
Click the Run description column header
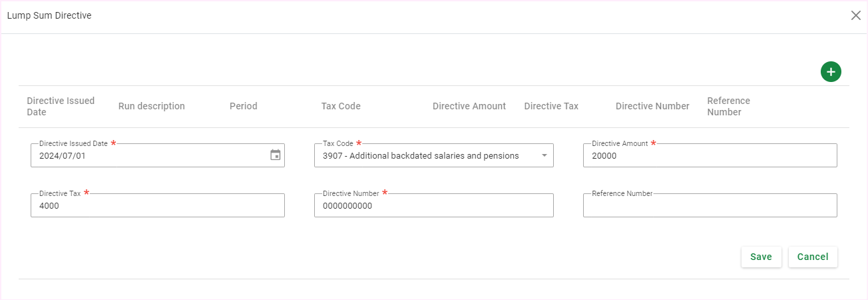[152, 106]
